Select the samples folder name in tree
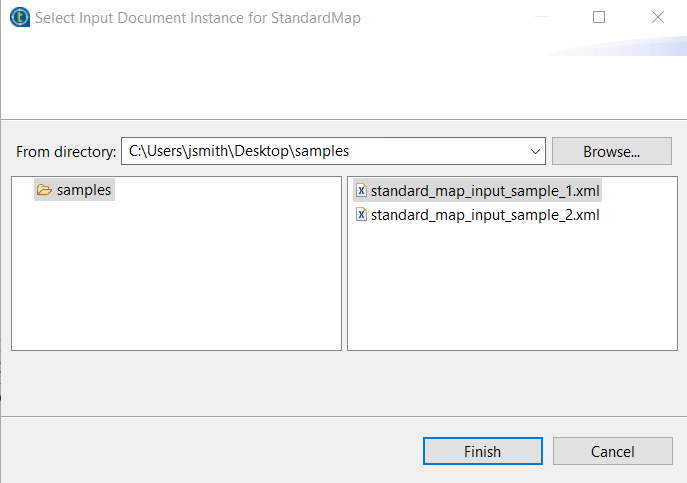The image size is (687, 483). click(x=84, y=190)
